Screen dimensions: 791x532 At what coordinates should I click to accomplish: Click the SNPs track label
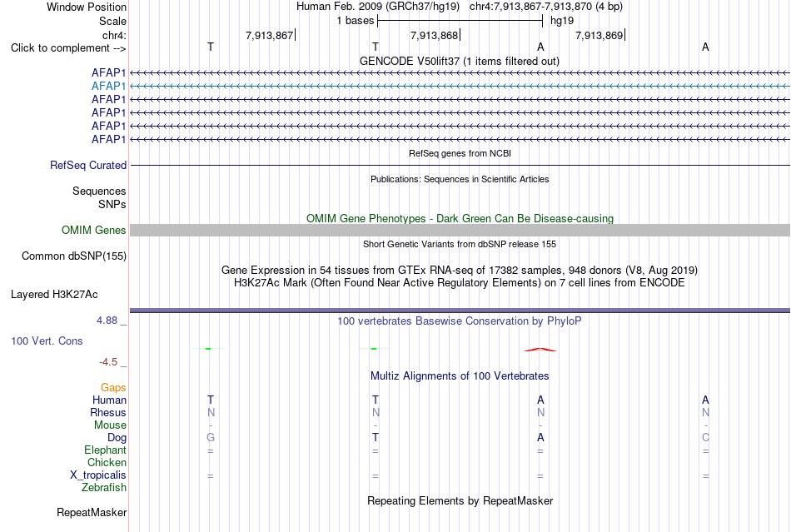click(112, 204)
